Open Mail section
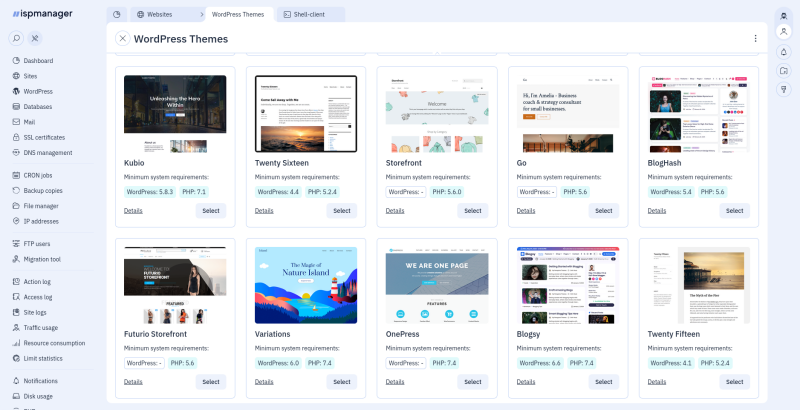800x410 pixels. pos(29,122)
